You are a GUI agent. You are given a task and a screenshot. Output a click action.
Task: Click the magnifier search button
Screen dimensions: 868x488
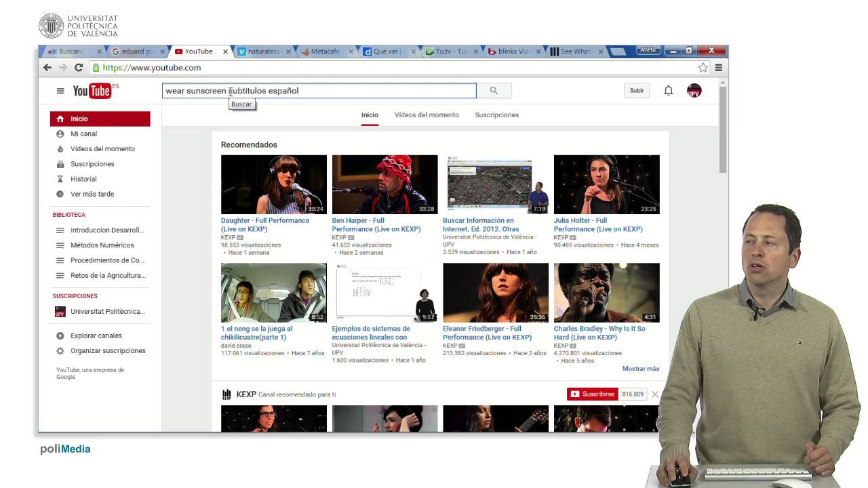(x=494, y=91)
